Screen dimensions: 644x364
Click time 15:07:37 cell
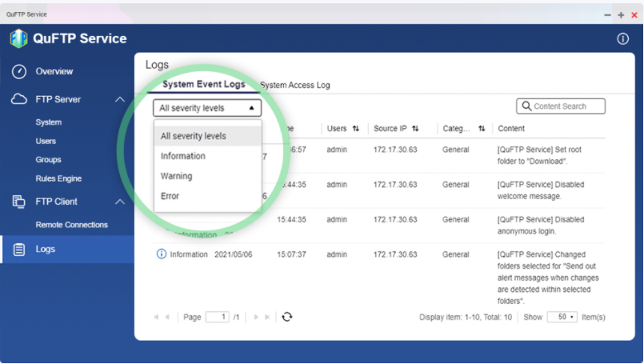coord(291,254)
